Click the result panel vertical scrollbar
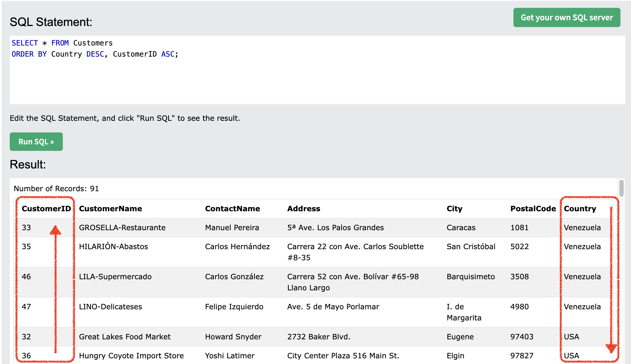Screen dimensions: 631x364 coord(621,188)
